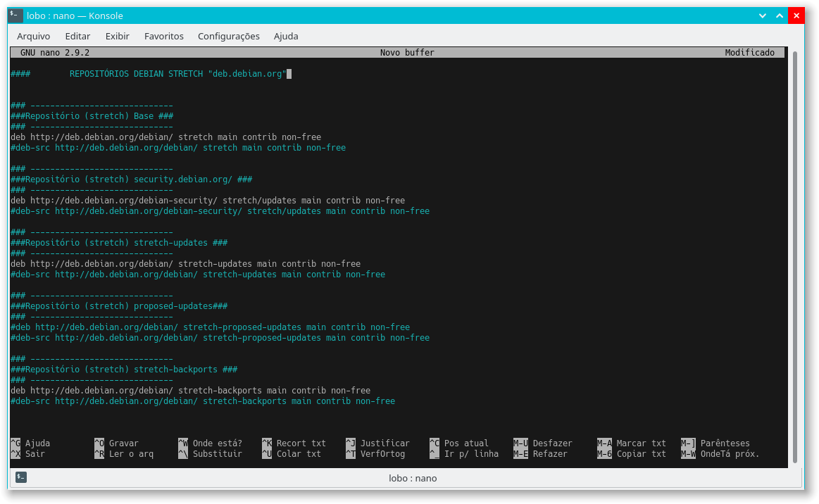Screen dimensions: 819x504
Task: Open the Editar menu
Action: point(77,36)
